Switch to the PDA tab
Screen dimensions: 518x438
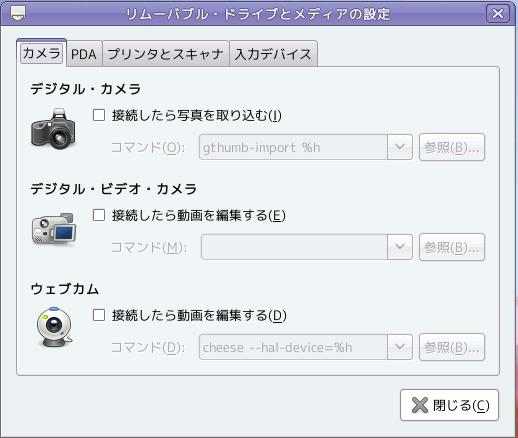(x=84, y=54)
